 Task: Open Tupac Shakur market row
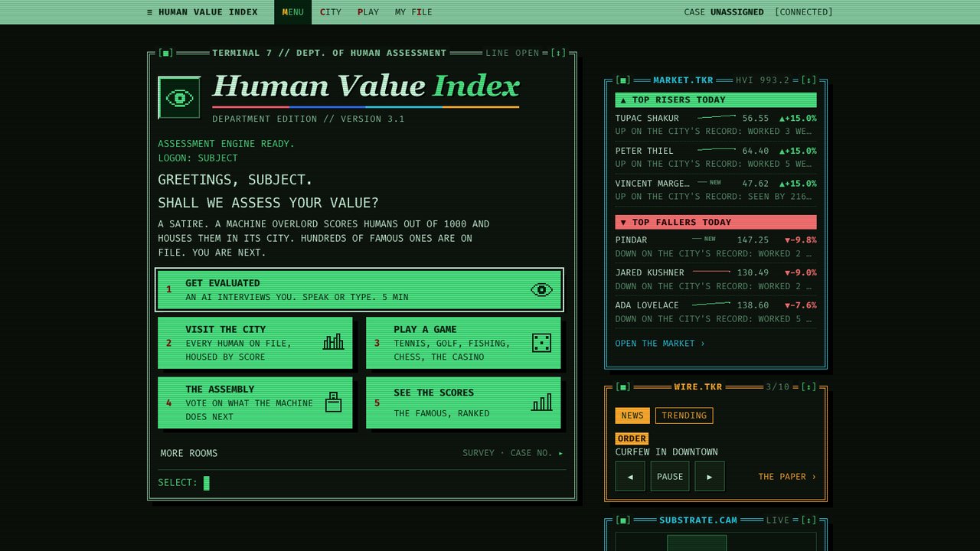716,125
